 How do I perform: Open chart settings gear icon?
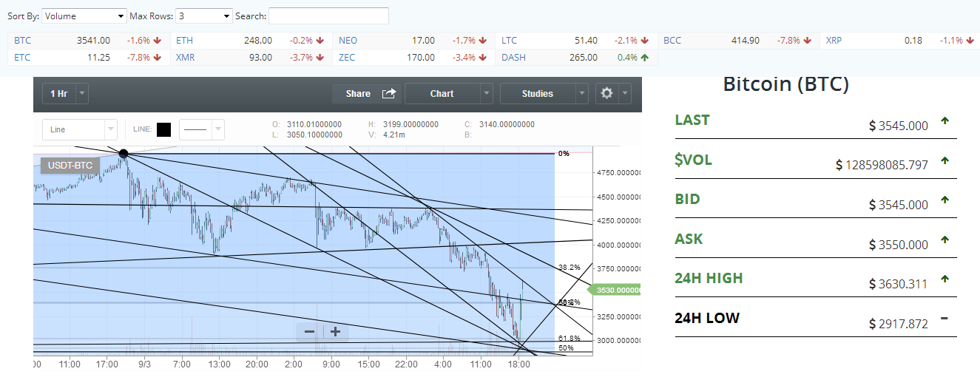point(607,93)
